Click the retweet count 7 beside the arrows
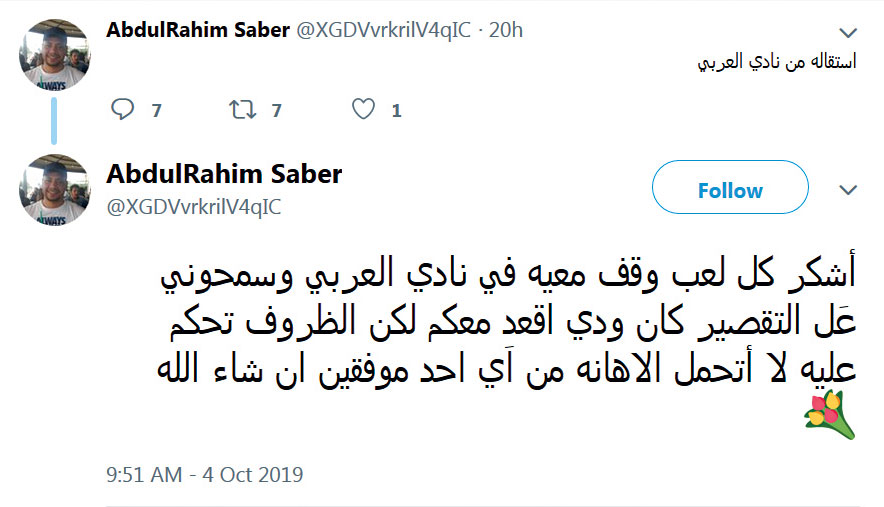 click(x=277, y=111)
